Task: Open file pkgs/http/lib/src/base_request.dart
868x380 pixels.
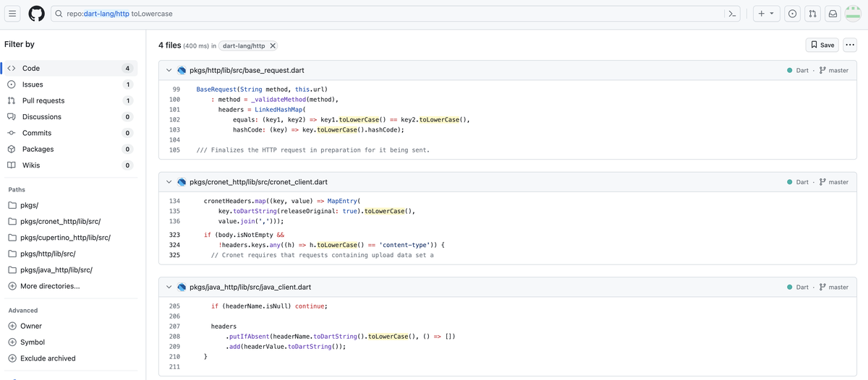Action: pyautogui.click(x=247, y=70)
